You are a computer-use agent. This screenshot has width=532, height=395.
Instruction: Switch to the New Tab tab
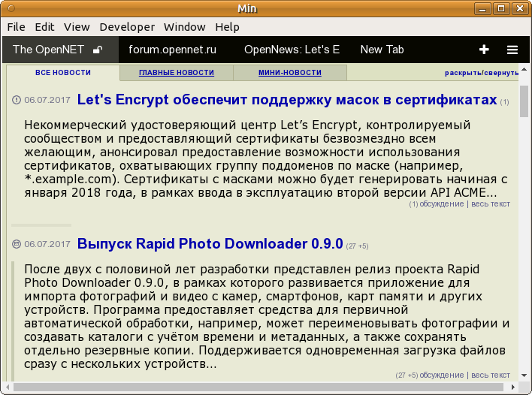(382, 50)
